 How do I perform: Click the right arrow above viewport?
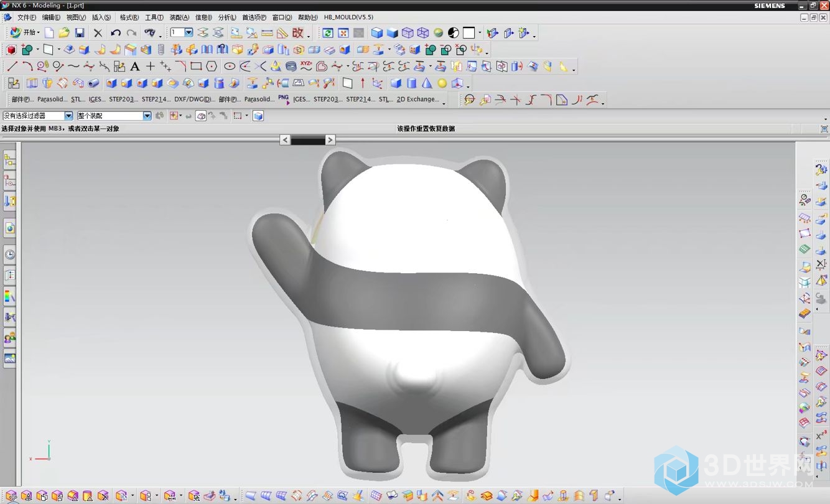pos(330,140)
